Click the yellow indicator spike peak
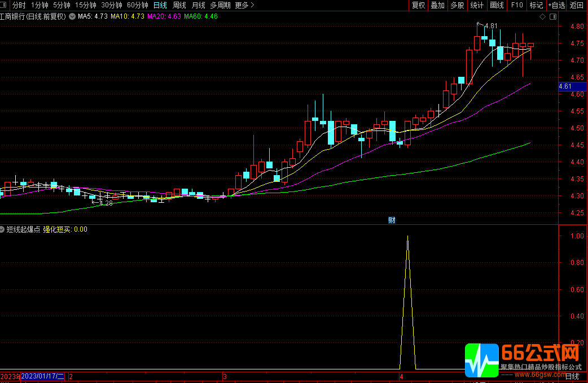 tap(407, 237)
